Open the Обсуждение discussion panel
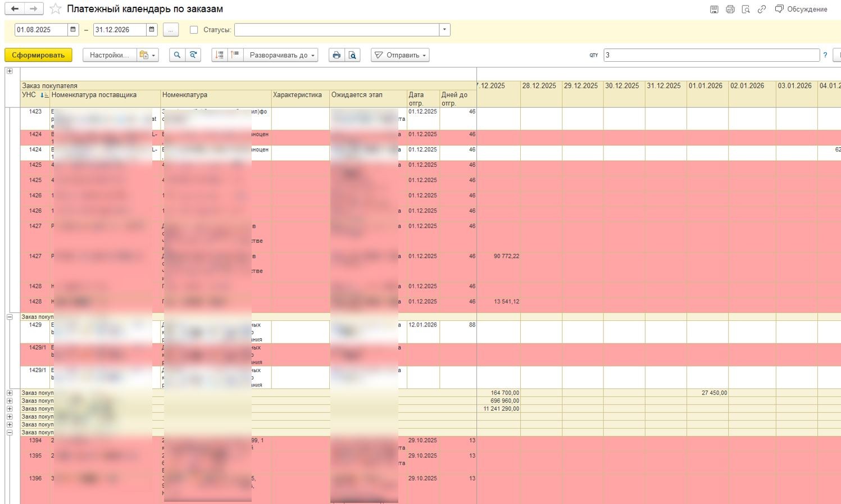This screenshot has width=841, height=504. 801,9
